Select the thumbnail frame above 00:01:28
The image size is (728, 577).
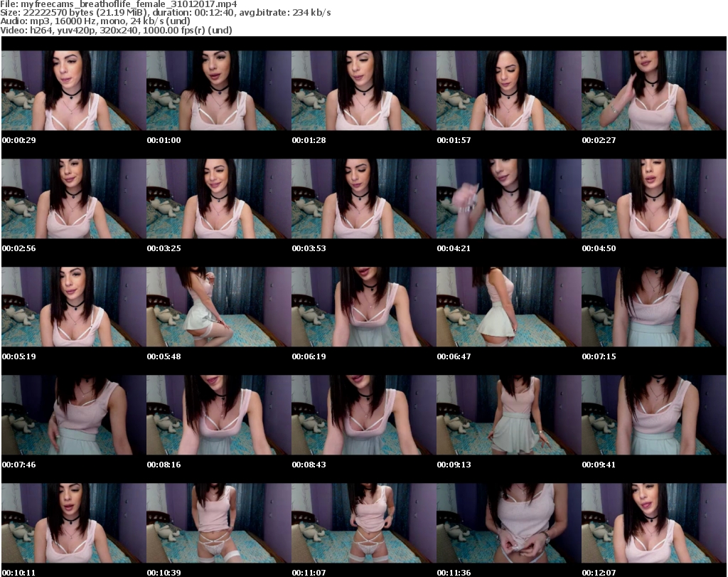(363, 90)
